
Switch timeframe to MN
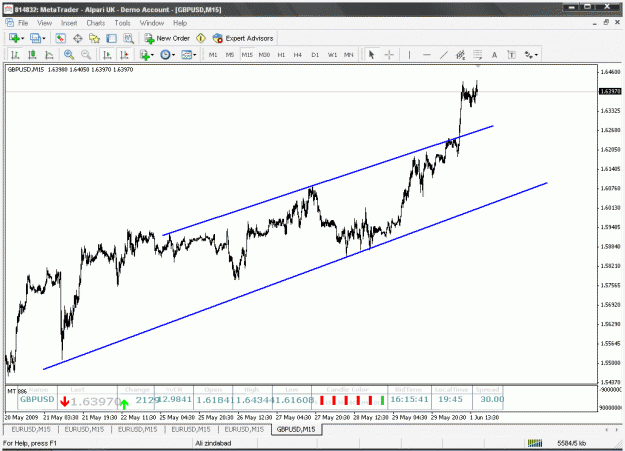click(349, 55)
